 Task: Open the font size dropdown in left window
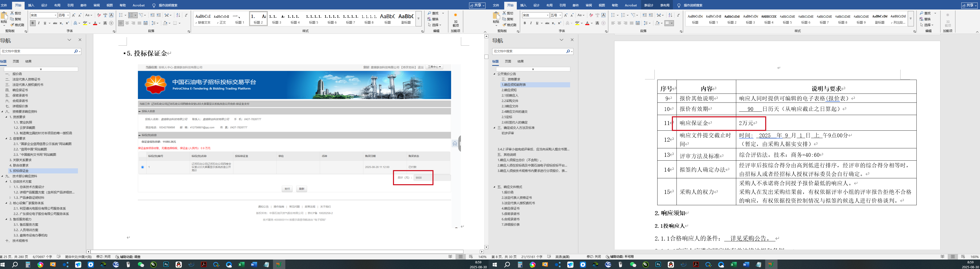[x=68, y=15]
